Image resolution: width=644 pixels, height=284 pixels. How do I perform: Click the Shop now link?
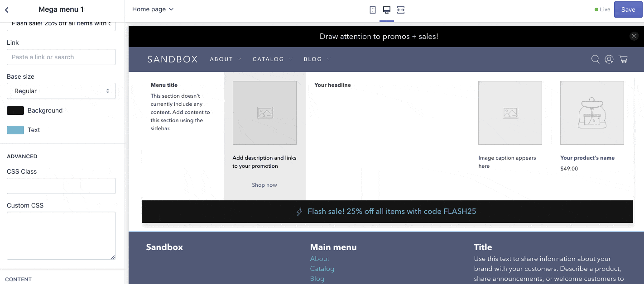point(264,185)
